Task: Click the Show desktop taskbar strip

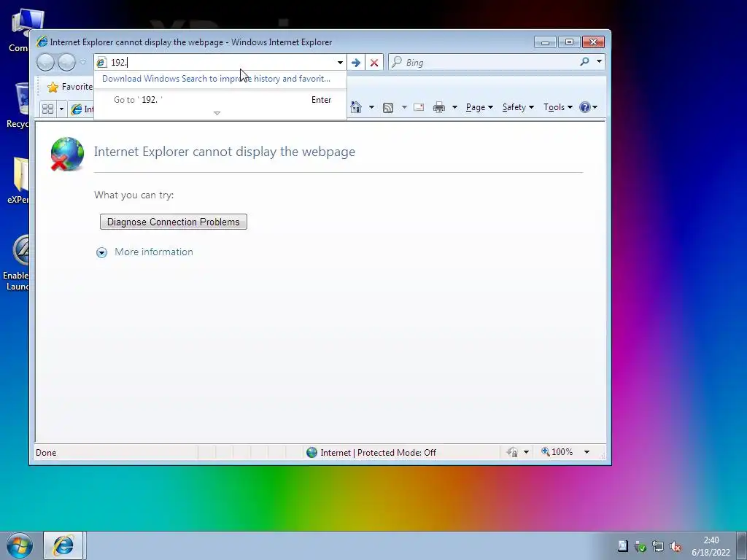Action: (742, 546)
